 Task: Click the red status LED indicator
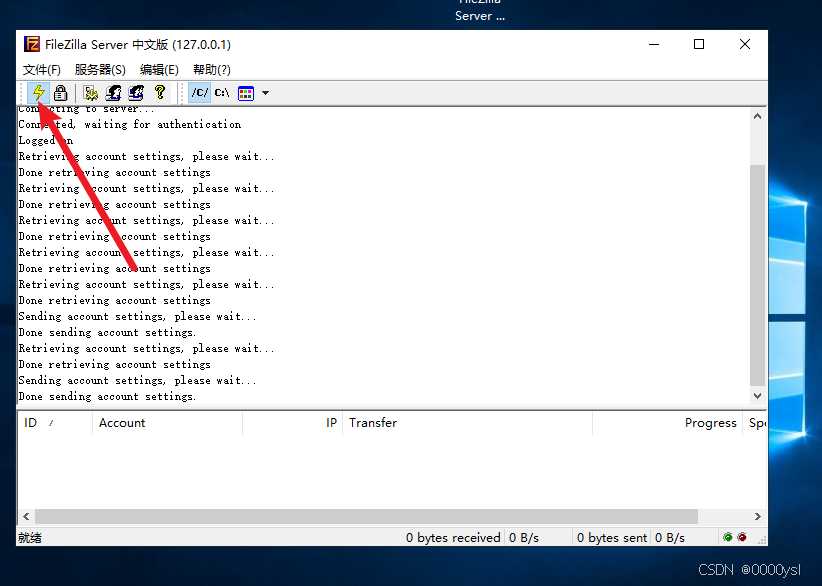coord(742,537)
